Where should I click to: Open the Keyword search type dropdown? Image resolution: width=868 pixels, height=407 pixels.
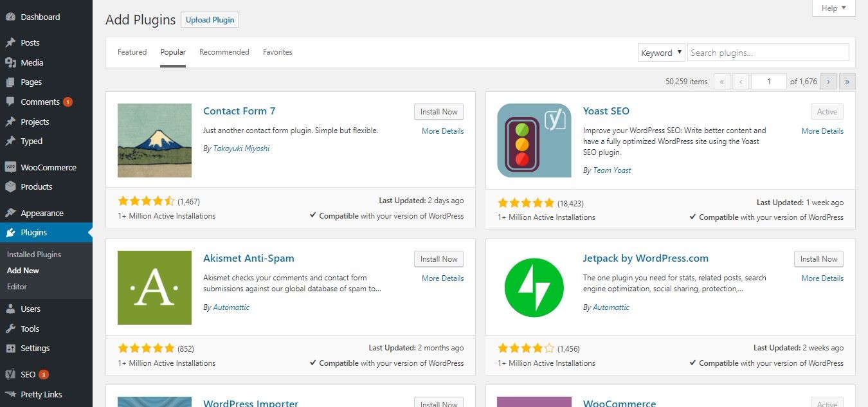click(x=662, y=53)
